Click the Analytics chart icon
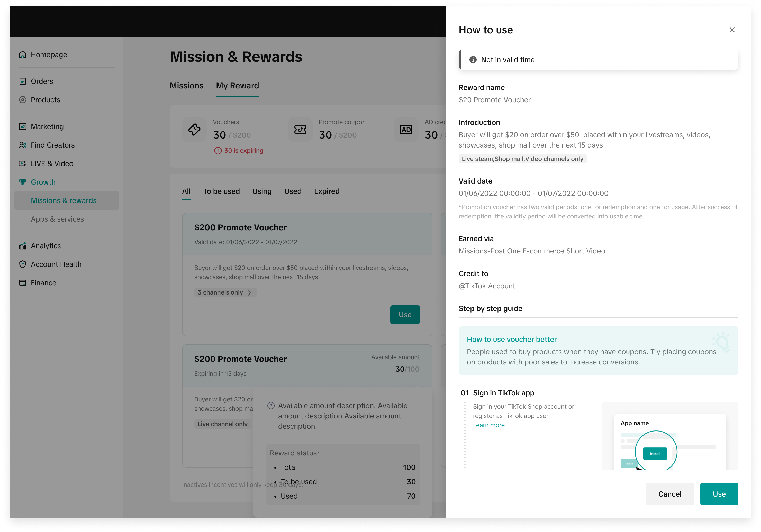The image size is (761, 532). [x=23, y=246]
